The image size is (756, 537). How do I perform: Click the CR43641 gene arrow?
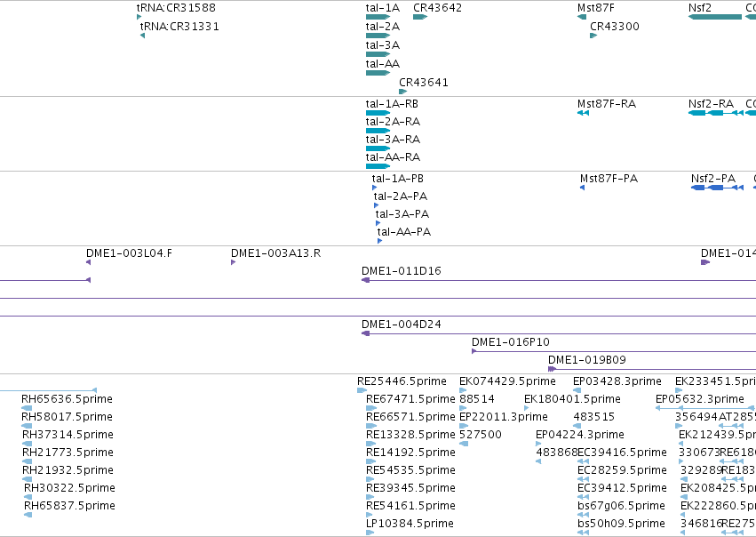(403, 92)
